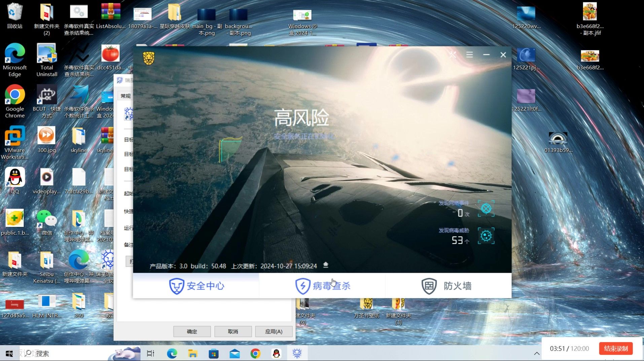Select the 回收站 desktop icon
Image resolution: width=644 pixels, height=361 pixels.
tap(15, 16)
